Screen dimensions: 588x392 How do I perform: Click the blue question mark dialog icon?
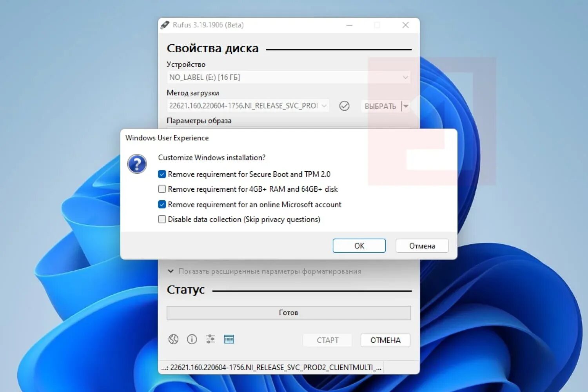137,164
